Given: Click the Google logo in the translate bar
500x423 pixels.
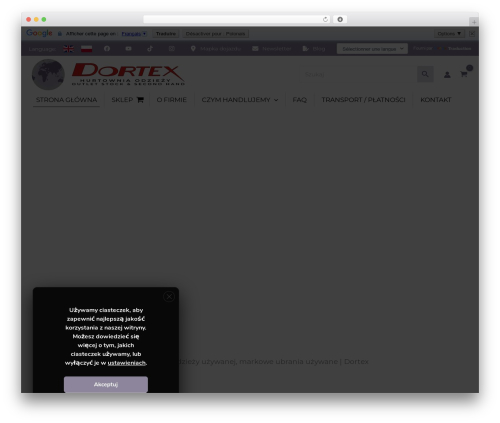Looking at the screenshot, I should point(39,33).
